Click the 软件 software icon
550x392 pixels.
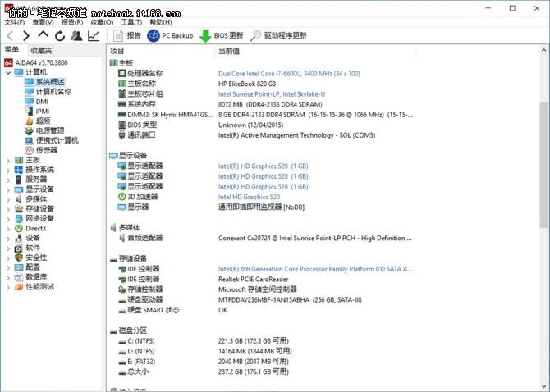pos(19,248)
